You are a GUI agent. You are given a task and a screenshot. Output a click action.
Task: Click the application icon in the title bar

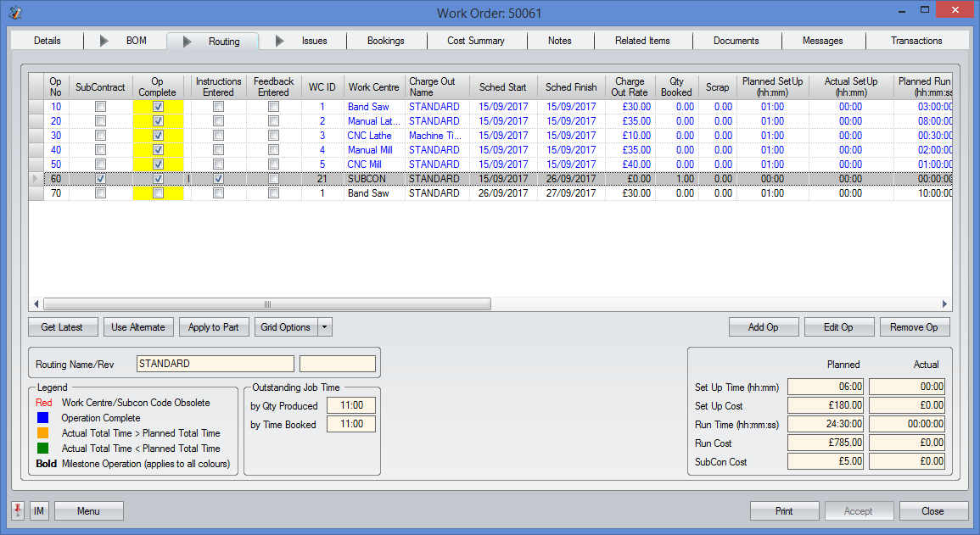(14, 13)
